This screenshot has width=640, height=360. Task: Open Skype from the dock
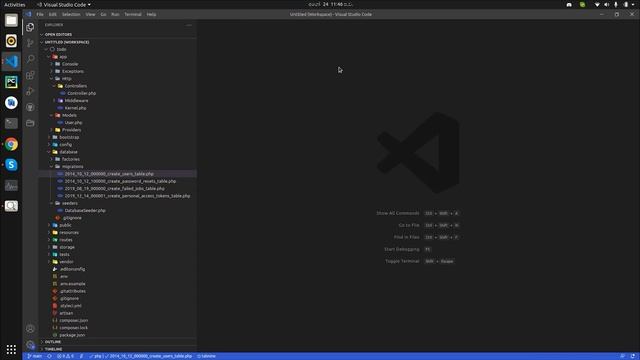point(11,164)
